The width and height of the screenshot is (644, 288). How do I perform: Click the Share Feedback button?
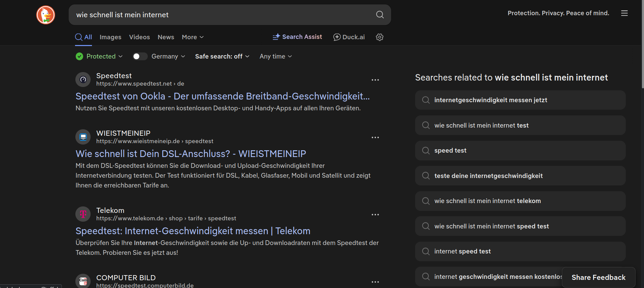[x=598, y=278]
